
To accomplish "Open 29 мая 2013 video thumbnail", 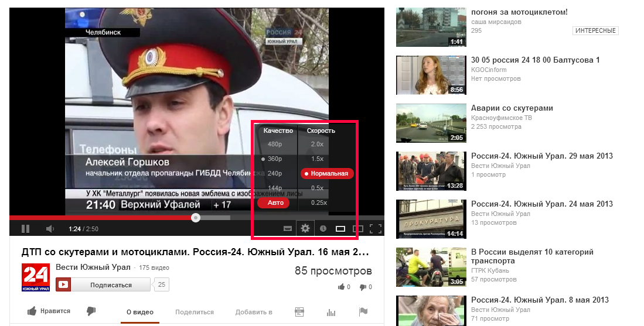I will (x=431, y=171).
